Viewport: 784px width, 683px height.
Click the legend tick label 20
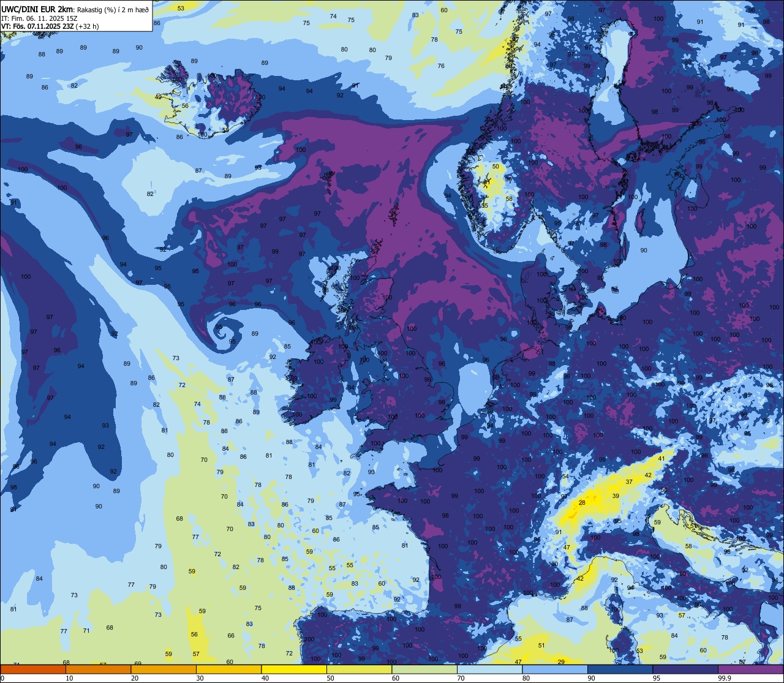[x=135, y=678]
